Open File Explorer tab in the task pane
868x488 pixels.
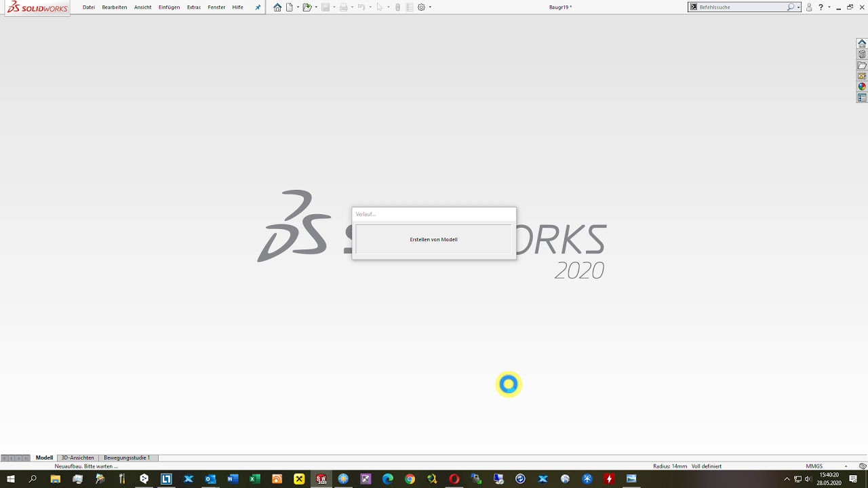(862, 65)
